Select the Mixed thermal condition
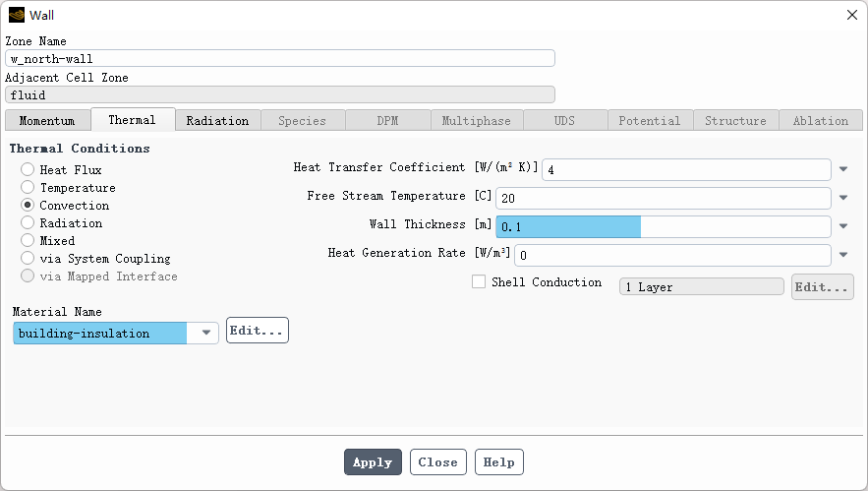Image resolution: width=868 pixels, height=491 pixels. point(28,241)
